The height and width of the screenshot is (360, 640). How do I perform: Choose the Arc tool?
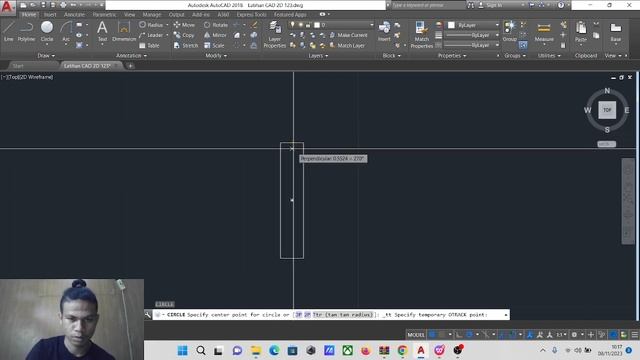[x=66, y=31]
